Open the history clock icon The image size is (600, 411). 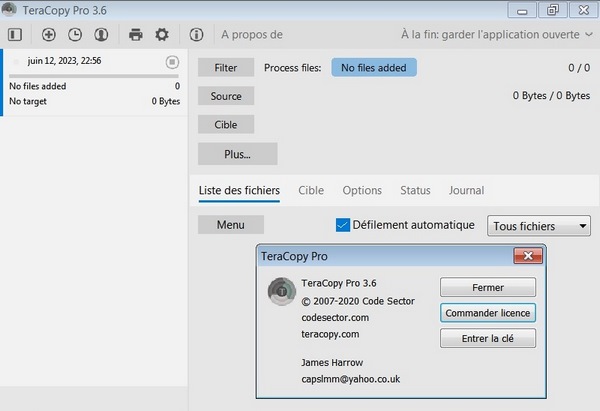click(x=75, y=35)
